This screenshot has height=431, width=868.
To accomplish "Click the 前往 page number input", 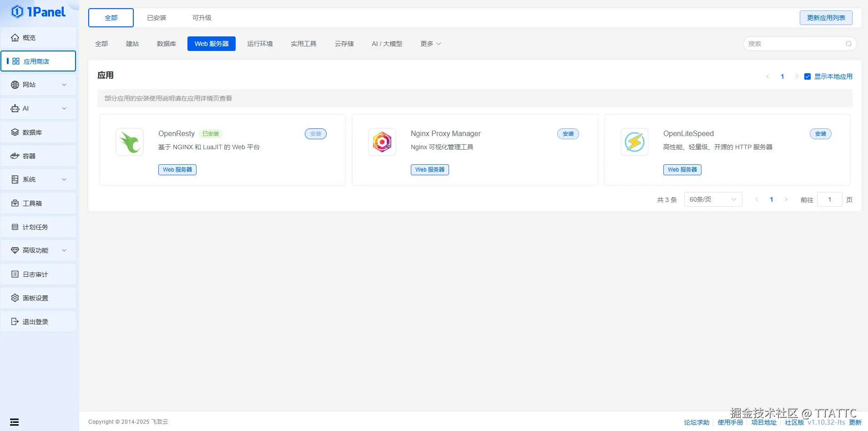I will 830,199.
